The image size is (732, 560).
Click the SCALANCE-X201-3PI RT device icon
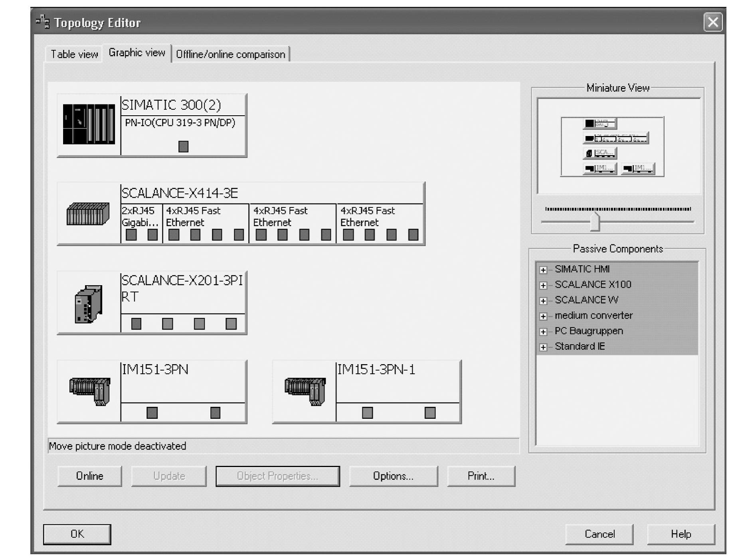[x=89, y=304]
